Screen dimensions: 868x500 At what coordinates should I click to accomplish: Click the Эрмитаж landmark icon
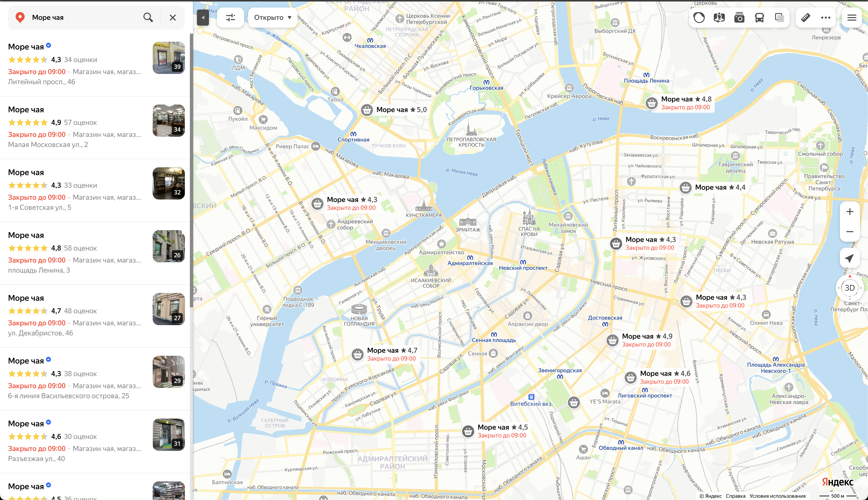coord(468,220)
